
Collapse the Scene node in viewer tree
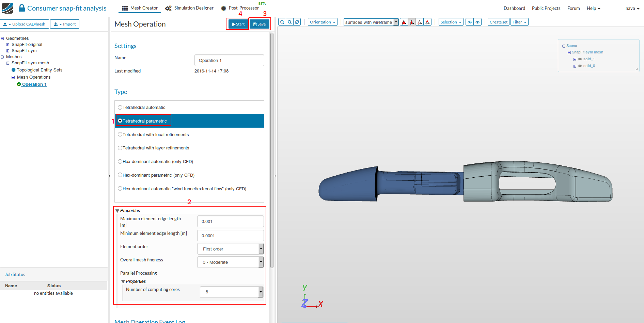pos(564,46)
